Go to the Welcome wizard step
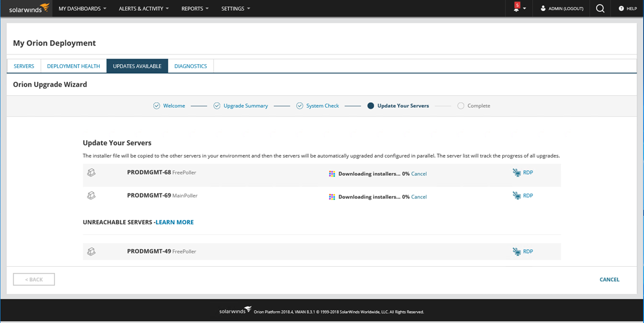Viewport: 644px width, 323px height. pyautogui.click(x=174, y=106)
